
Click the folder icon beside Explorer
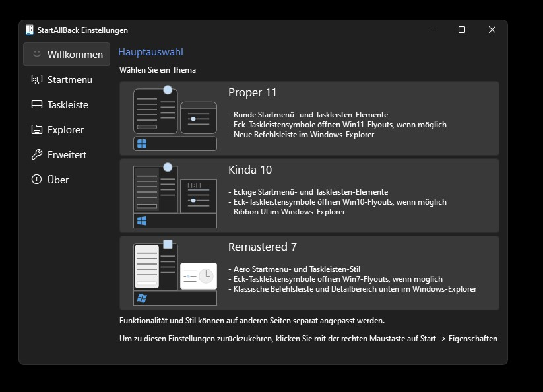coord(37,129)
